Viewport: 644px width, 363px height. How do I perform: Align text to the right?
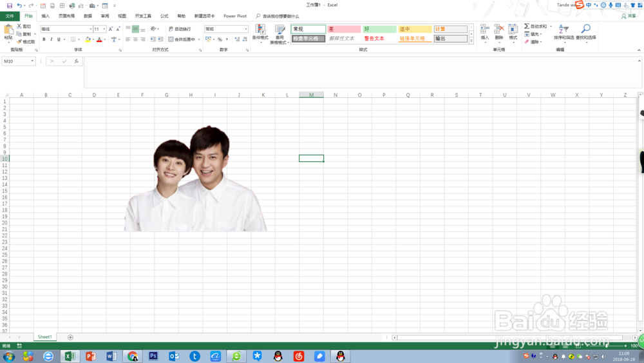click(143, 39)
